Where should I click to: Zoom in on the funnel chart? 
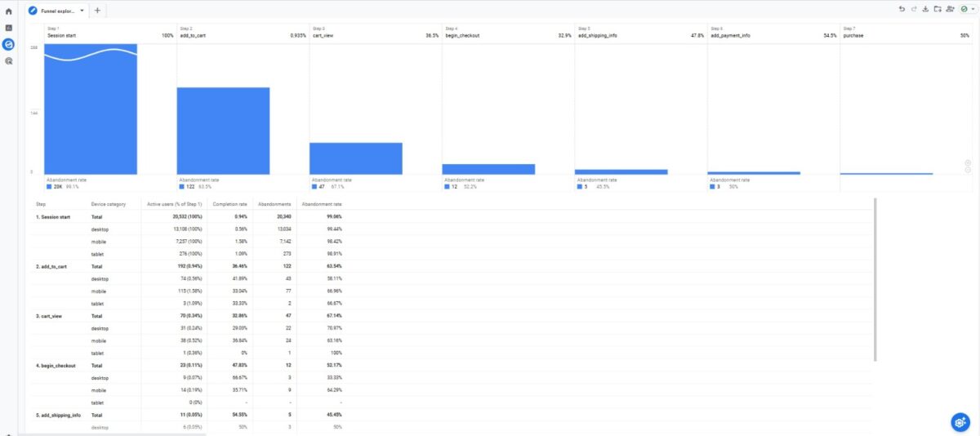tap(968, 162)
